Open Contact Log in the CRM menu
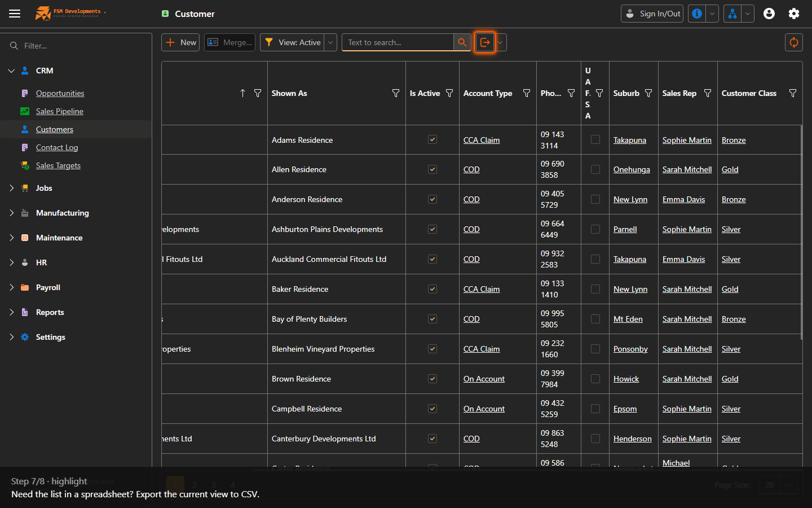 point(57,147)
